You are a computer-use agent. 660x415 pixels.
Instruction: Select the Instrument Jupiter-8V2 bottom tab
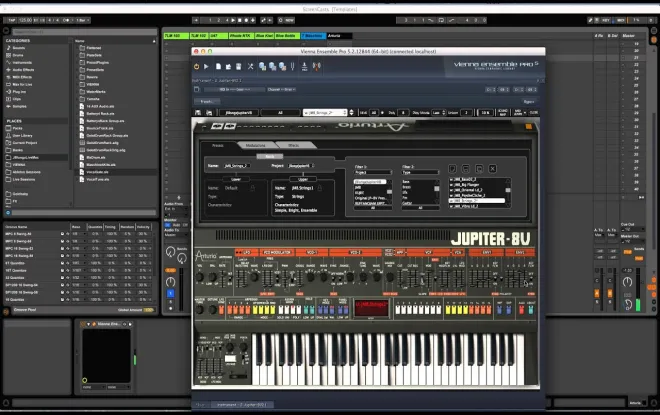coord(242,405)
